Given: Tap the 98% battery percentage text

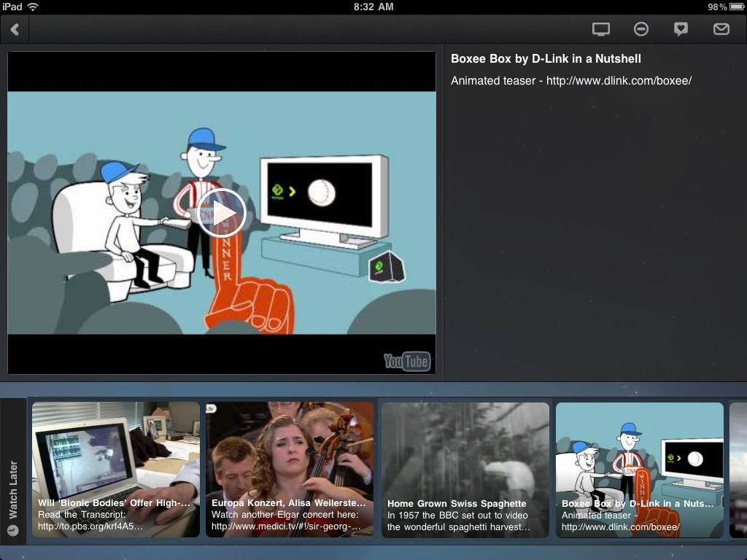Looking at the screenshot, I should [717, 7].
